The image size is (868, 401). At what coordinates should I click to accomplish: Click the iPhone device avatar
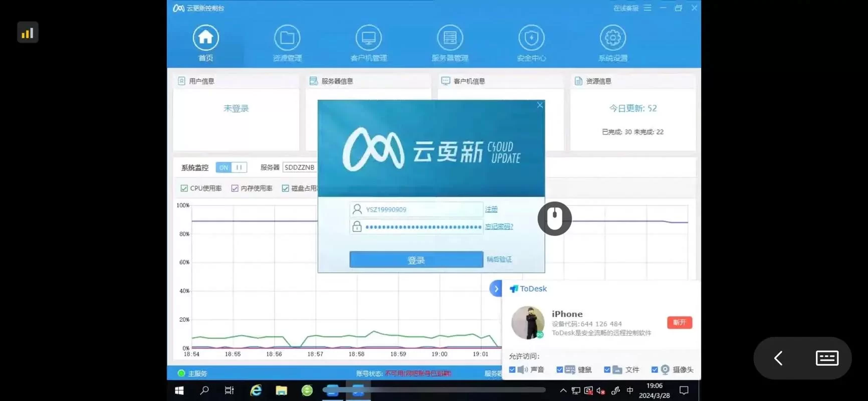point(528,323)
